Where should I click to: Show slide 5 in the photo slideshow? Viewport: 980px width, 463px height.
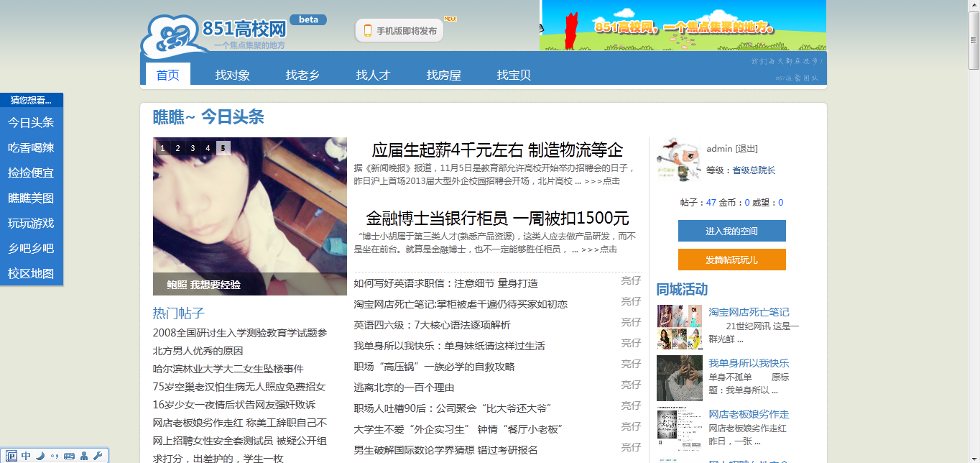223,148
